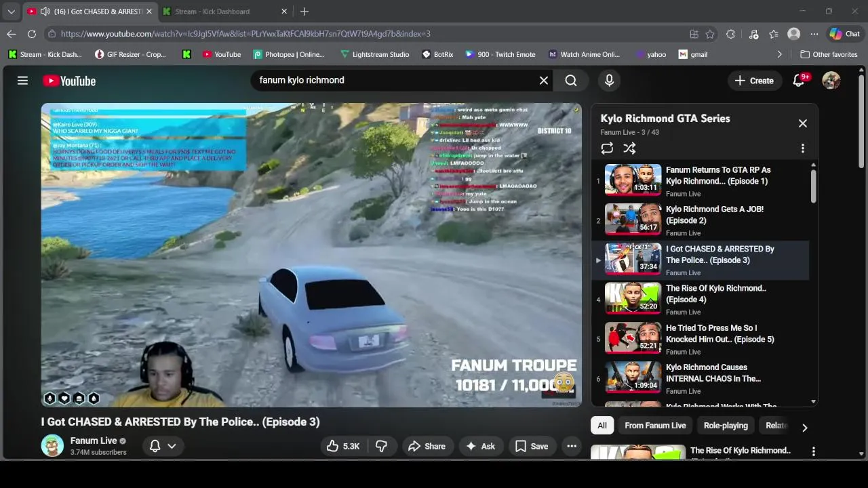Open BotRix bookmark
Image resolution: width=868 pixels, height=488 pixels.
tap(437, 54)
